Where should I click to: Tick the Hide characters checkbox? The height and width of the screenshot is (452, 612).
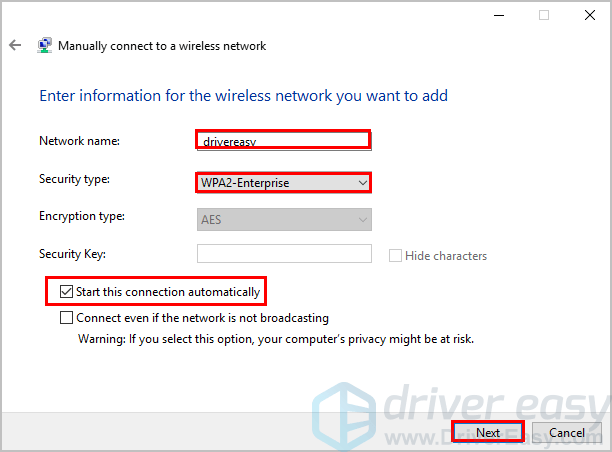click(395, 255)
